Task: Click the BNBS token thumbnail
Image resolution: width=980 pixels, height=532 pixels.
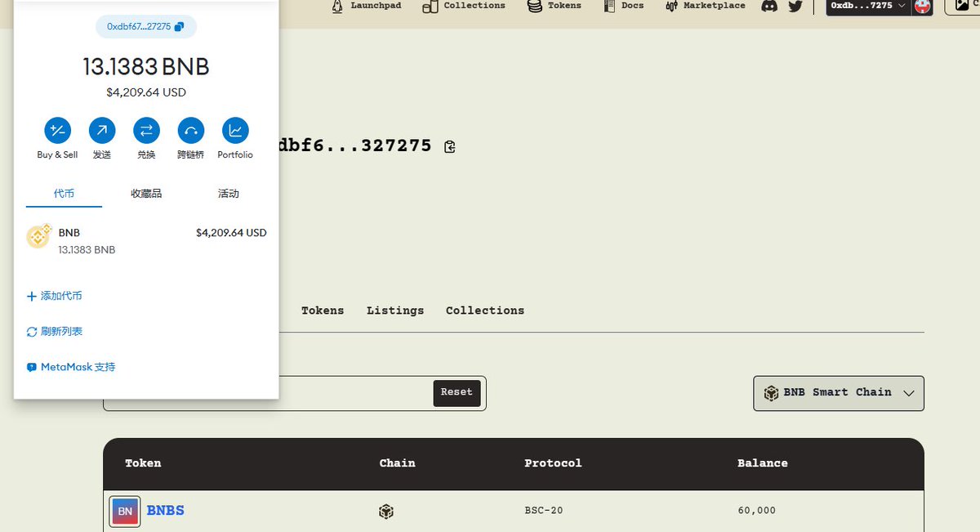Action: tap(125, 512)
